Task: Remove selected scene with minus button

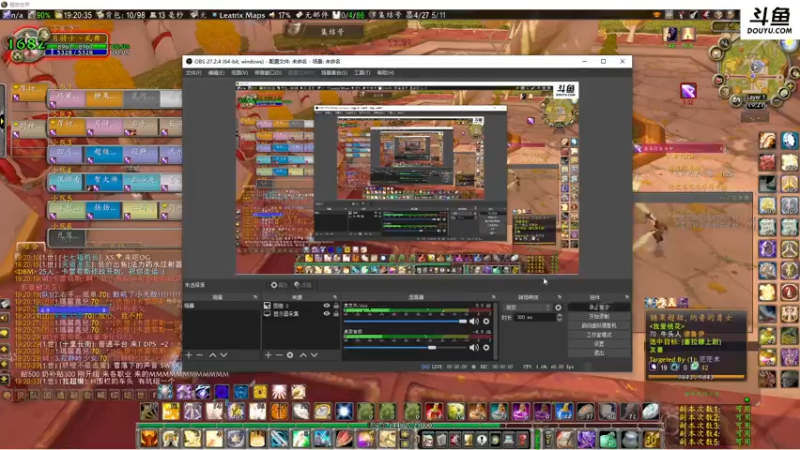Action: (x=200, y=355)
